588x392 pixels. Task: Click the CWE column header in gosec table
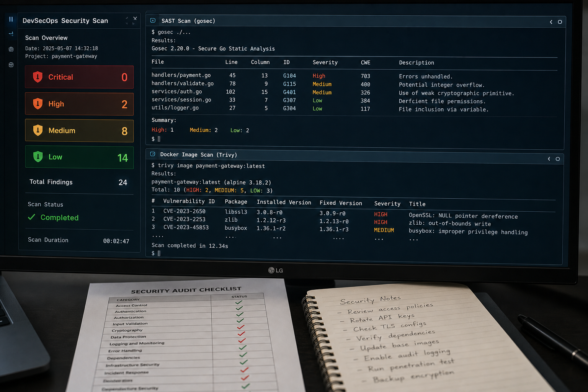pos(366,62)
